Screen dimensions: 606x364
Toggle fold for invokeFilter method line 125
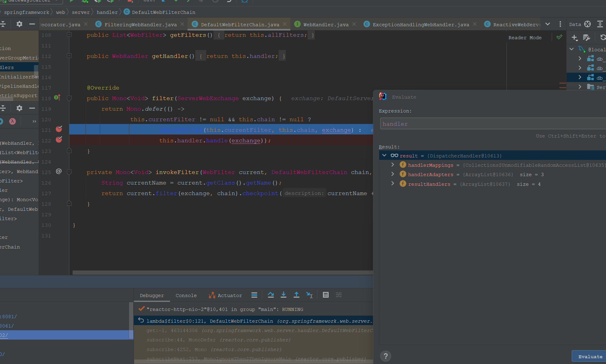[69, 172]
